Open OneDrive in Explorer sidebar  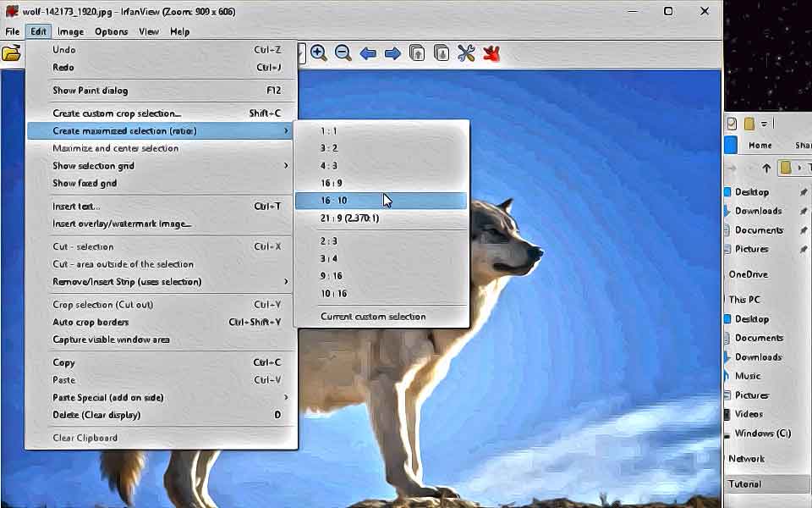click(748, 274)
